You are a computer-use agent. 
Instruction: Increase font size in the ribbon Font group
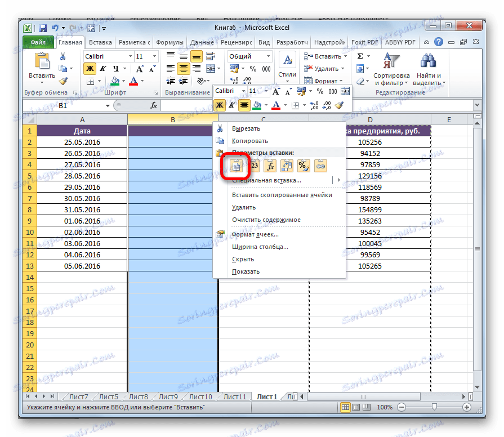pos(139,69)
